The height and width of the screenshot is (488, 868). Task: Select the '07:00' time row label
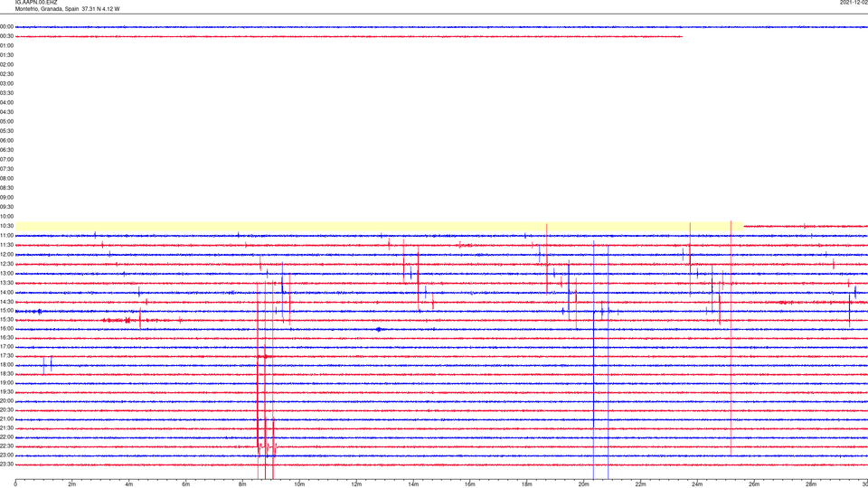[6, 159]
